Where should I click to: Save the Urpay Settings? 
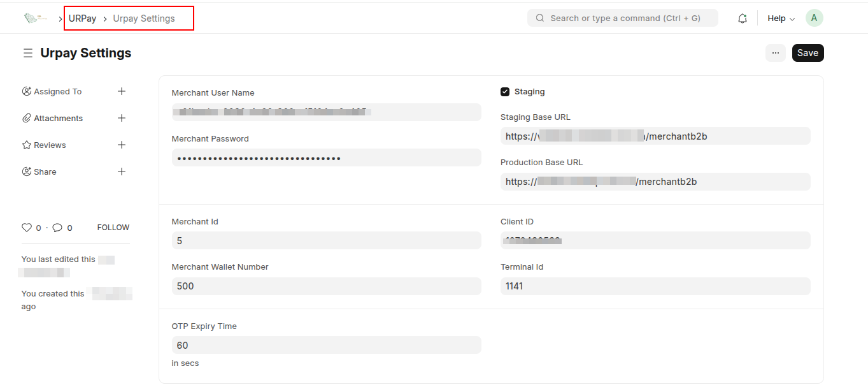pos(808,53)
